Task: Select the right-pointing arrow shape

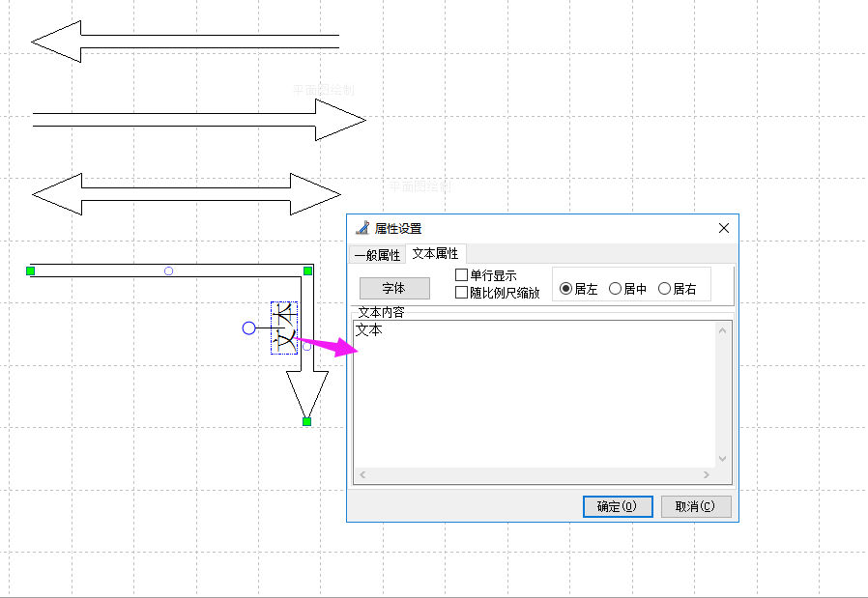Action: coord(338,120)
